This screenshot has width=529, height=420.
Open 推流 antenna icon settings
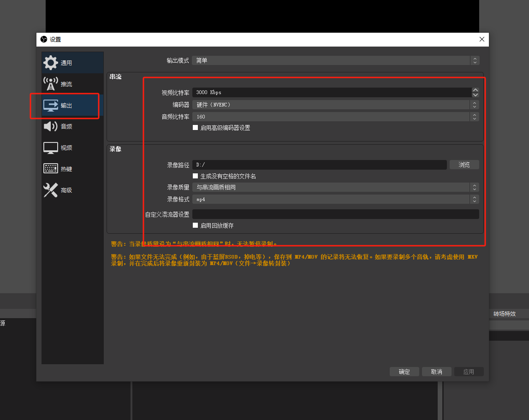pyautogui.click(x=51, y=84)
